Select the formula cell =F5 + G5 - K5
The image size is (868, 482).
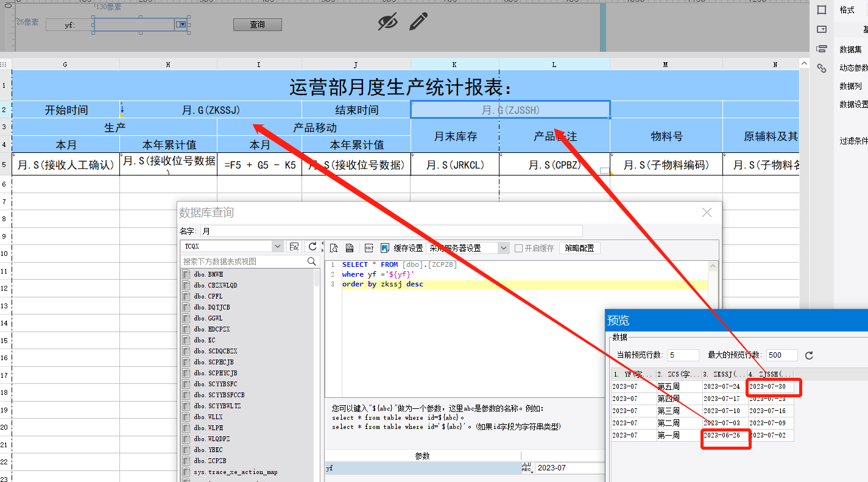(259, 165)
